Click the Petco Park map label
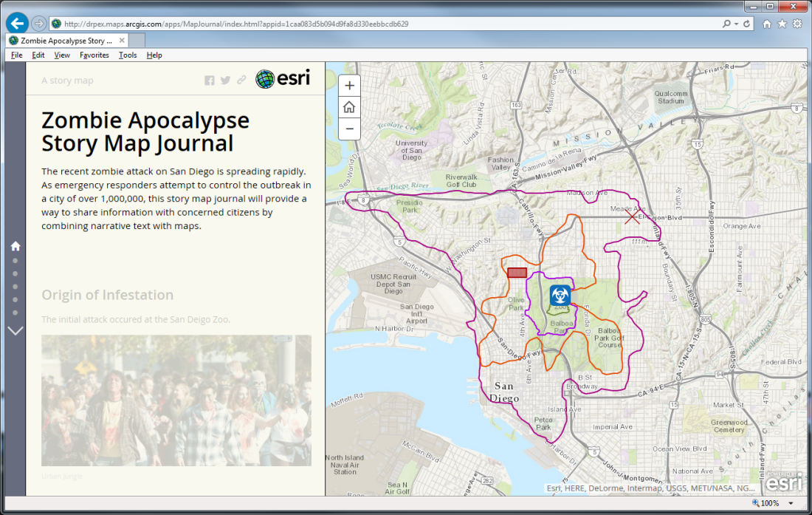Screen dimensions: 812x515 click(x=543, y=424)
